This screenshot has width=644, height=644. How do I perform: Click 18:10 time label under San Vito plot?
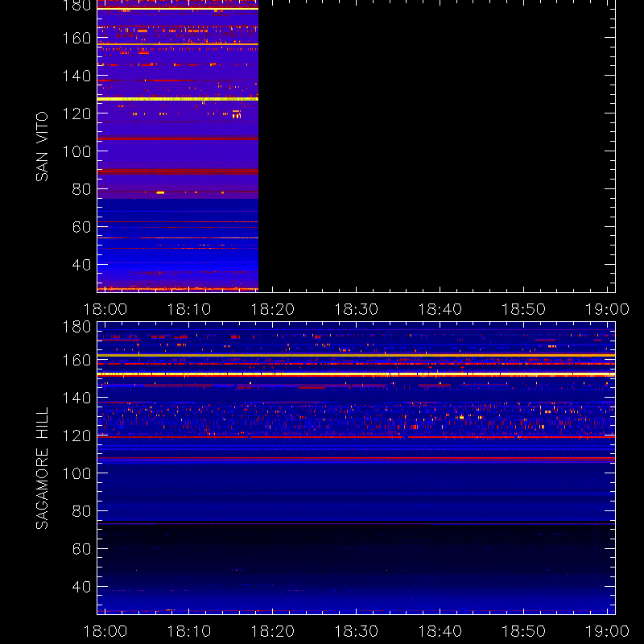(189, 309)
